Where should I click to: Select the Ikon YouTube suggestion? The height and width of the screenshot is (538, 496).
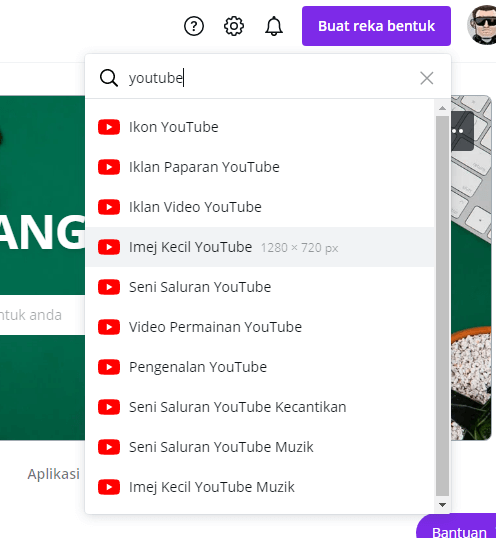point(260,127)
